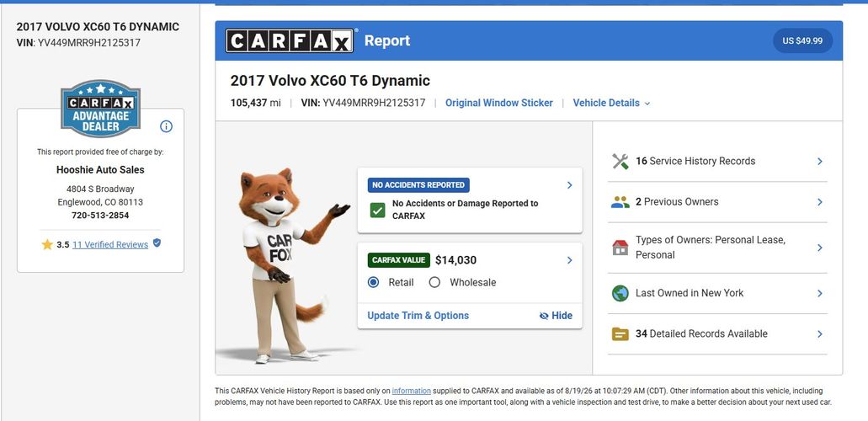Click the CARFAX VALUE green badge
The width and height of the screenshot is (868, 421).
click(398, 260)
